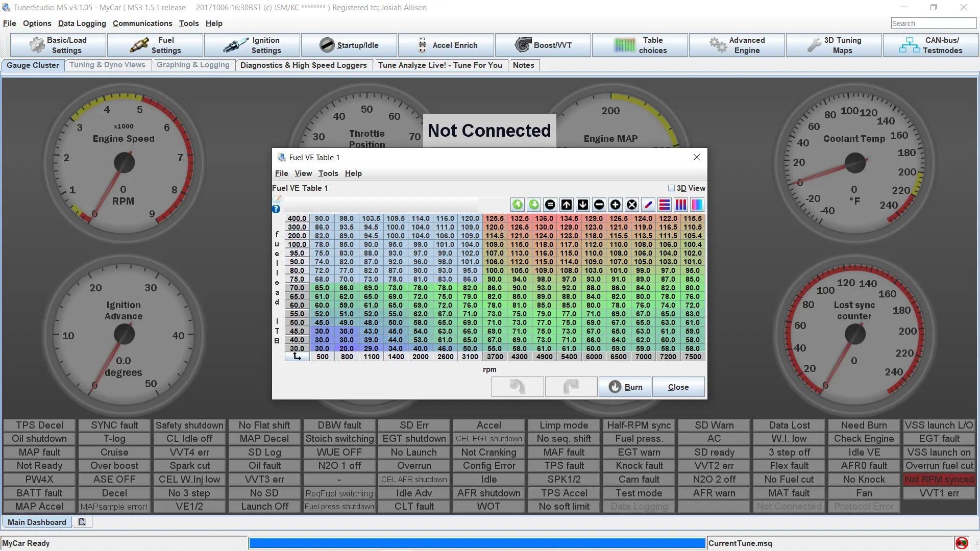Image resolution: width=980 pixels, height=551 pixels.
Task: Click the green up-arrow table icon
Action: (518, 205)
